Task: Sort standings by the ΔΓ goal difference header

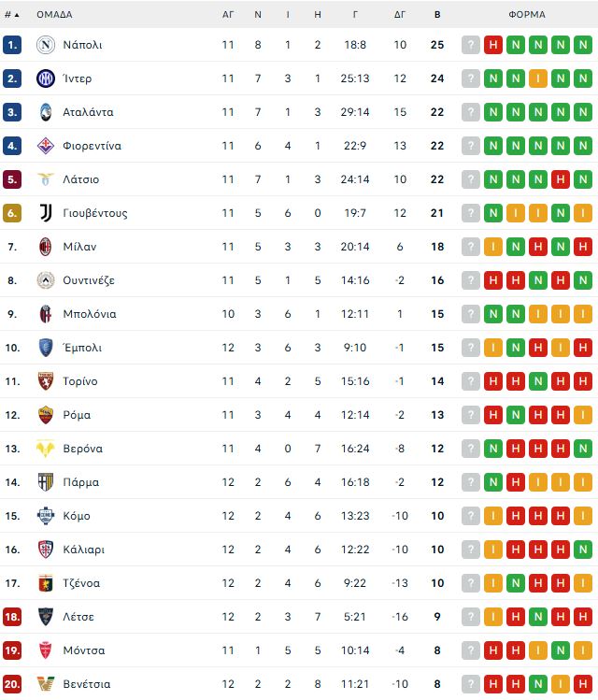Action: (x=400, y=15)
